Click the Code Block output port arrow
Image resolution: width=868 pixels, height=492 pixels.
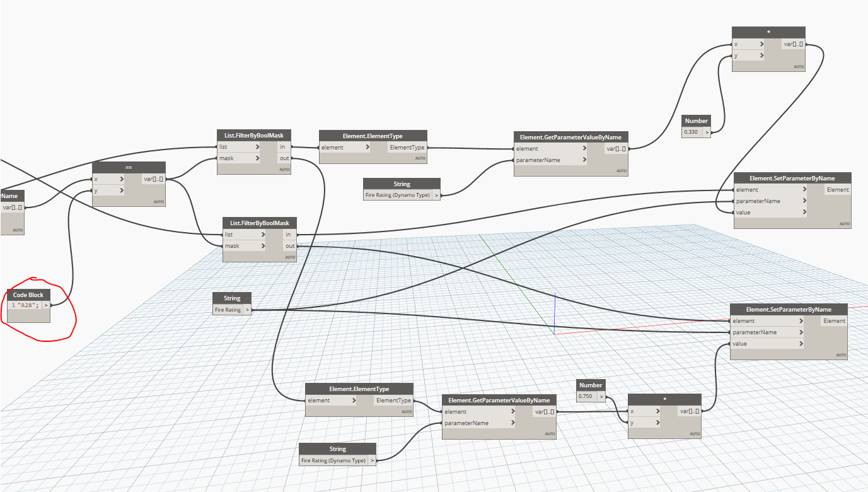46,305
